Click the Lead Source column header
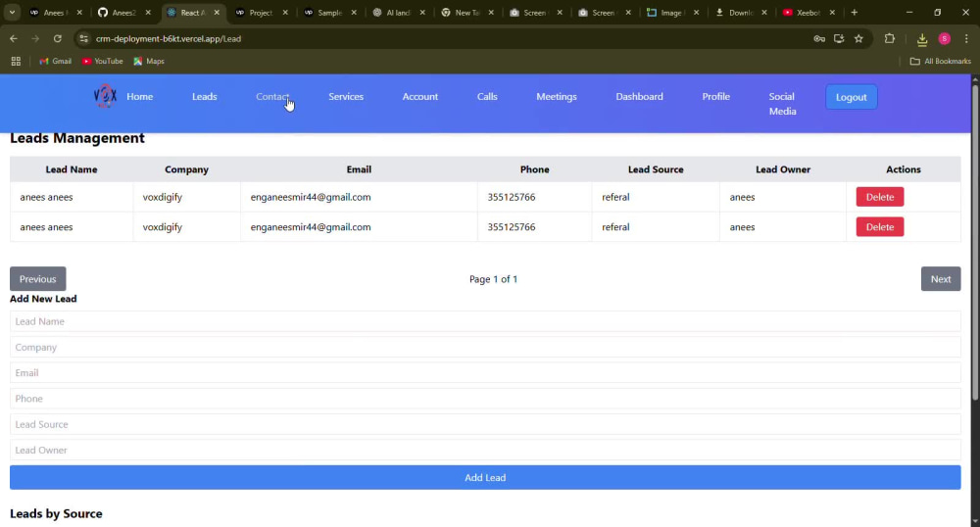The image size is (980, 527). [656, 169]
